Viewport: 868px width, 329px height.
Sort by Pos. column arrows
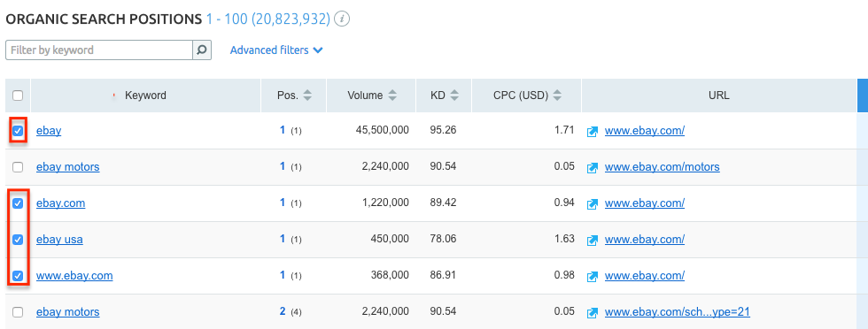coord(307,96)
